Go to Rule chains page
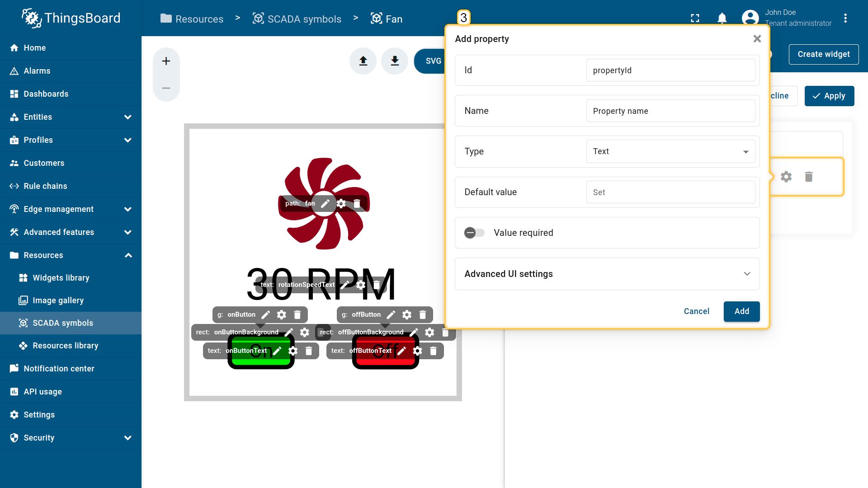Image resolution: width=868 pixels, height=488 pixels. pos(45,186)
